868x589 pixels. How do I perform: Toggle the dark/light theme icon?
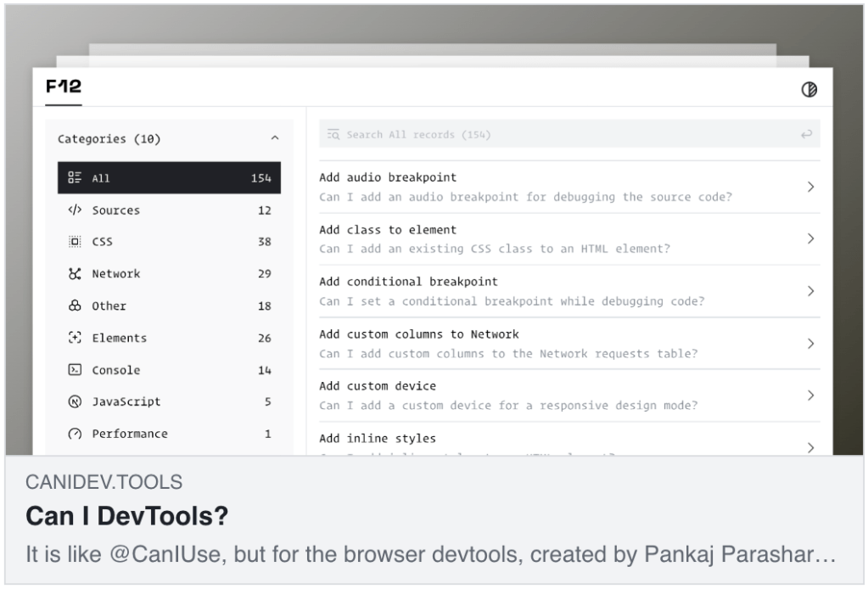tap(809, 90)
